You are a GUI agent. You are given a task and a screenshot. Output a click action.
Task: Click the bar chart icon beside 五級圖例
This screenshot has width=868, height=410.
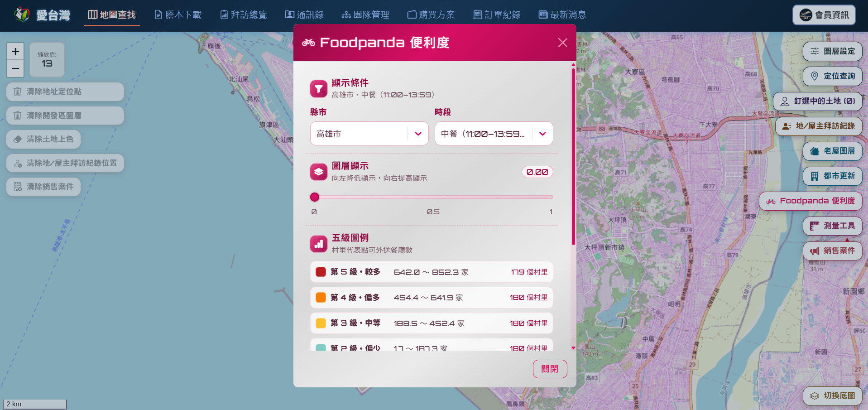[319, 244]
